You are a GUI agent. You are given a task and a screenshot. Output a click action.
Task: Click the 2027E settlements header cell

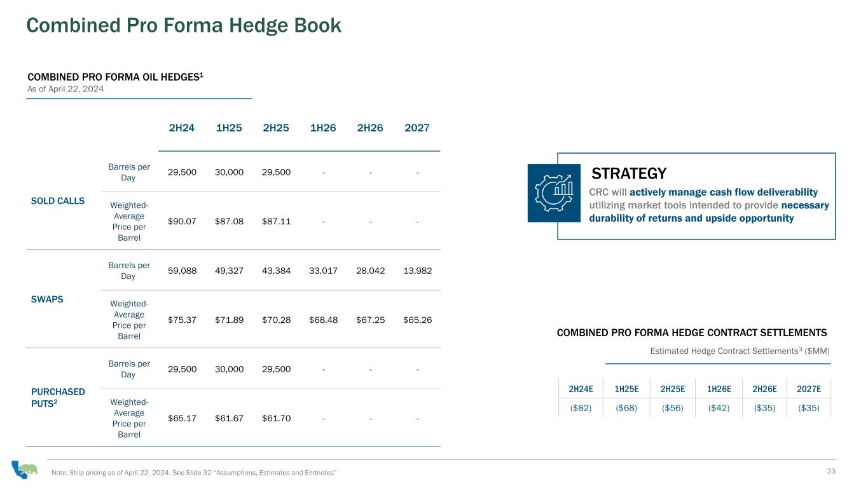coord(809,389)
